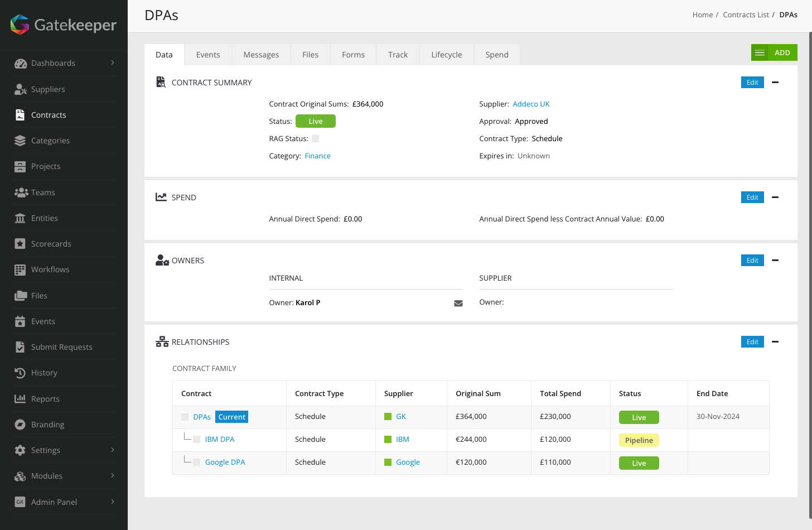The image size is (812, 530).
Task: Open the Messages tab
Action: click(x=261, y=55)
